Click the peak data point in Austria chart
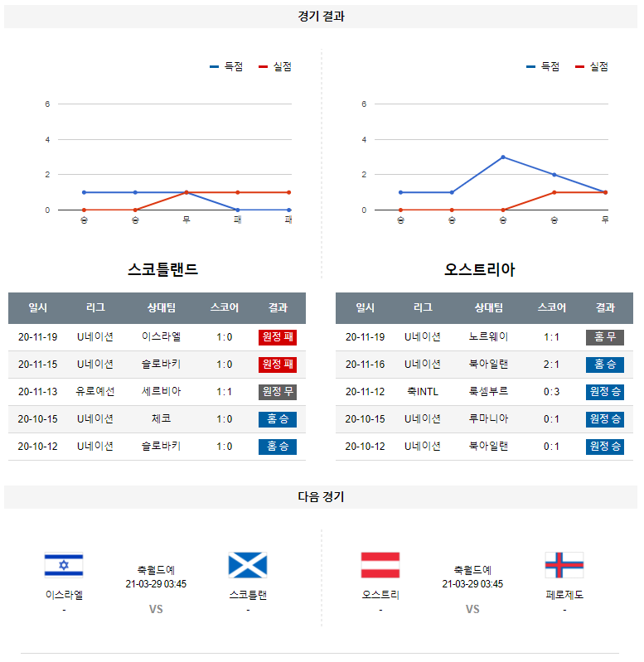 [503, 157]
